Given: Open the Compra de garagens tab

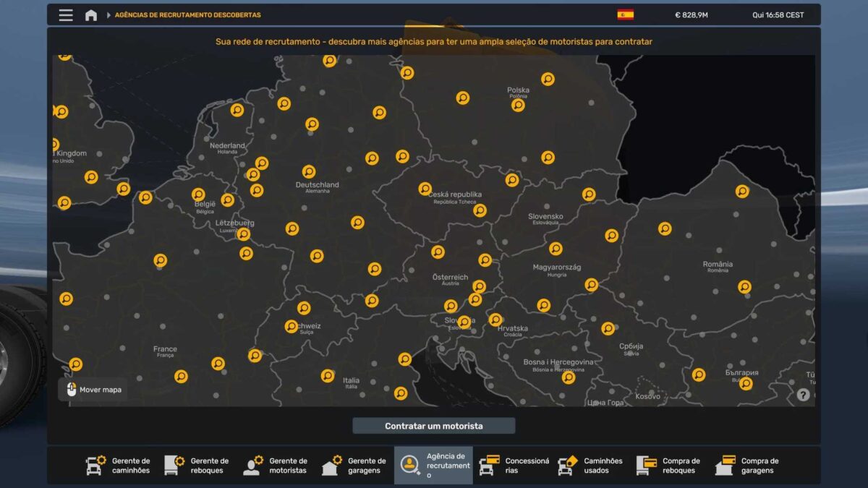Looking at the screenshot, I should 748,466.
